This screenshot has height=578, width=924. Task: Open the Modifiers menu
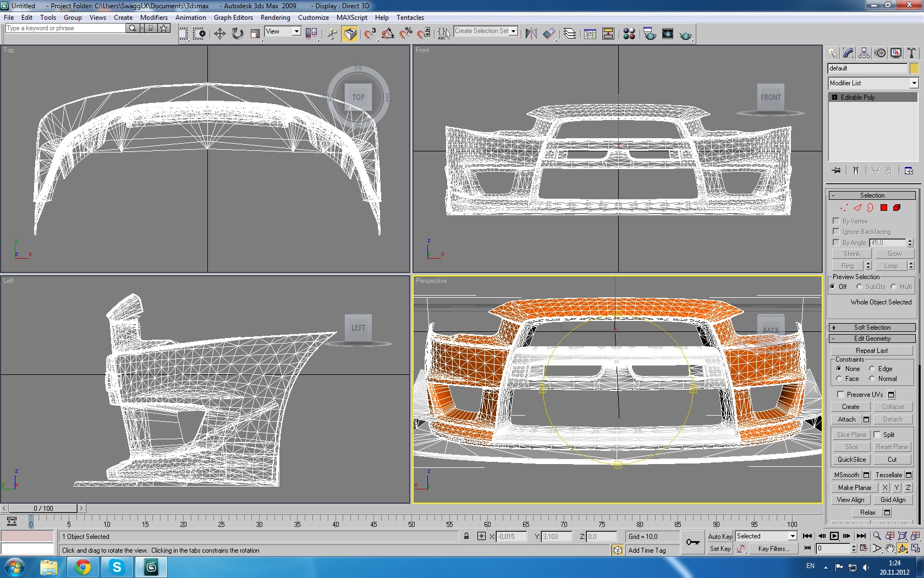153,18
